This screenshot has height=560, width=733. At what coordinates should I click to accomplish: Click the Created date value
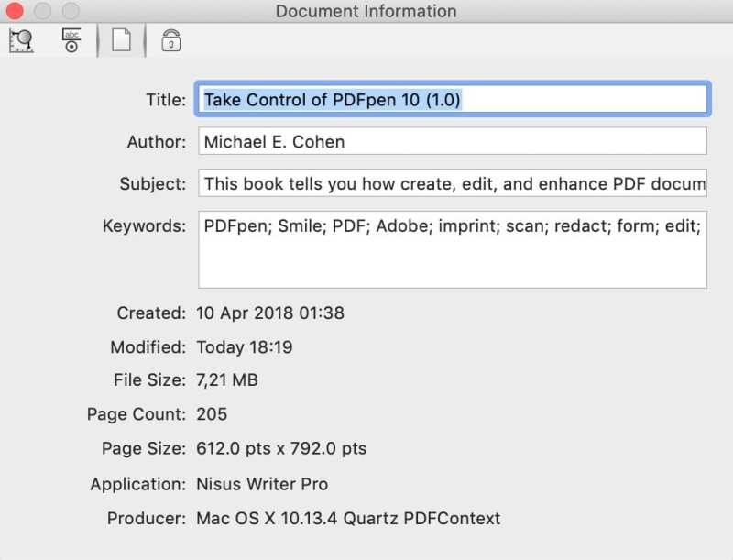tap(270, 313)
